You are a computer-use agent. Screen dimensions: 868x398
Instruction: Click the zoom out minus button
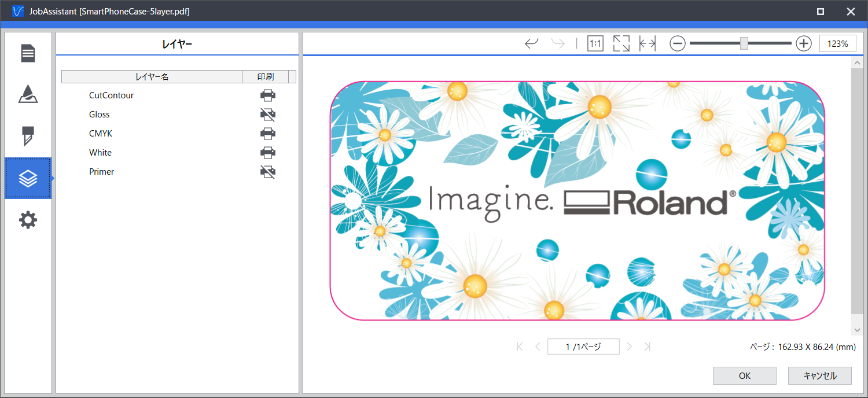[678, 43]
